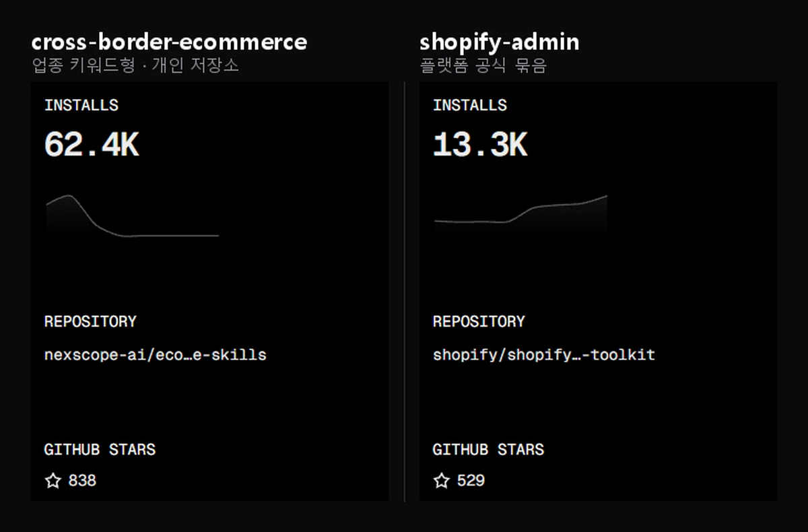808x532 pixels.
Task: Click INSTALLS label in cross-border-ecommerce card
Action: coord(81,105)
